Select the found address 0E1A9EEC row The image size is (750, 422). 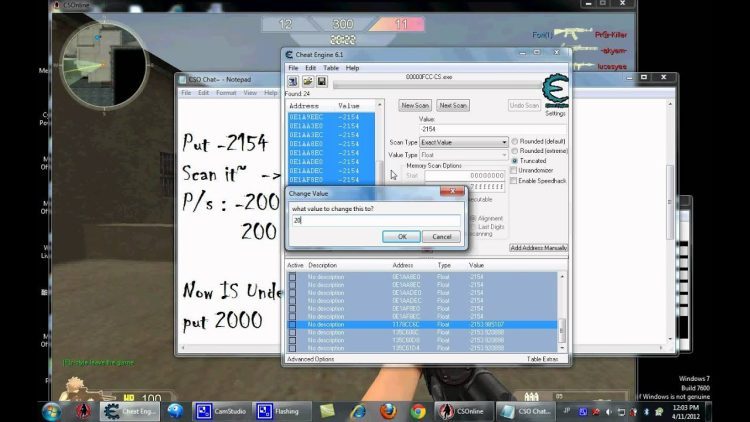tap(331, 117)
